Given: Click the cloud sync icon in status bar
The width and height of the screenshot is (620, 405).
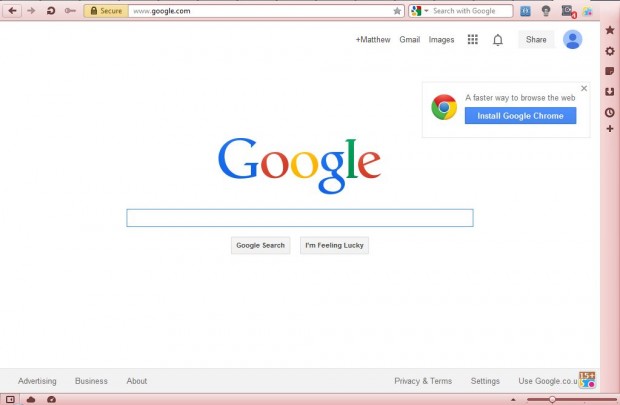Looking at the screenshot, I should [31, 399].
